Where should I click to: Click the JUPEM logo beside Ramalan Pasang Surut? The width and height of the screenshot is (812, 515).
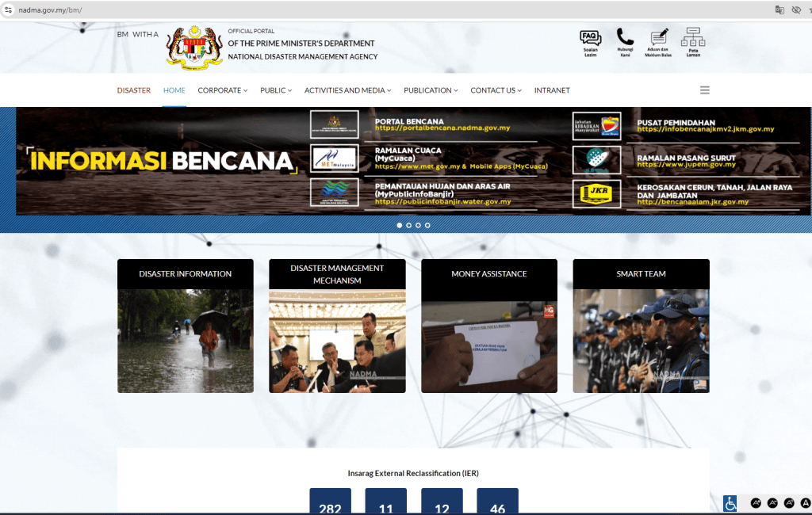pos(596,159)
